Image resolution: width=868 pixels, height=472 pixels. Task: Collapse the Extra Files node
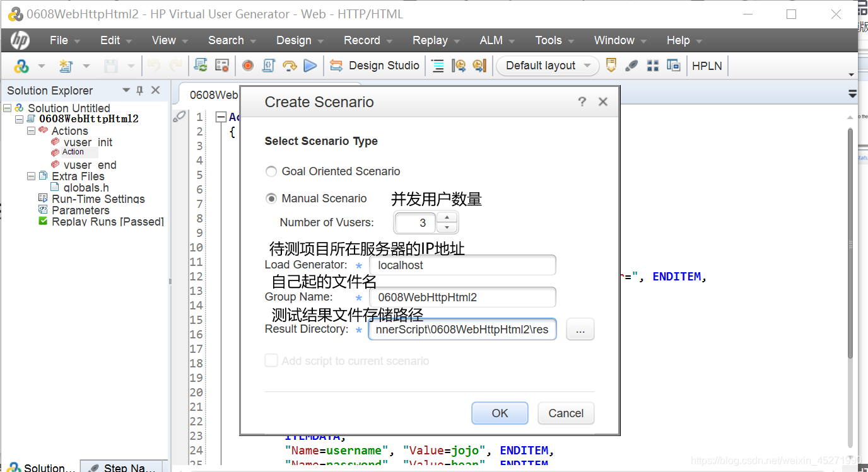click(x=31, y=176)
